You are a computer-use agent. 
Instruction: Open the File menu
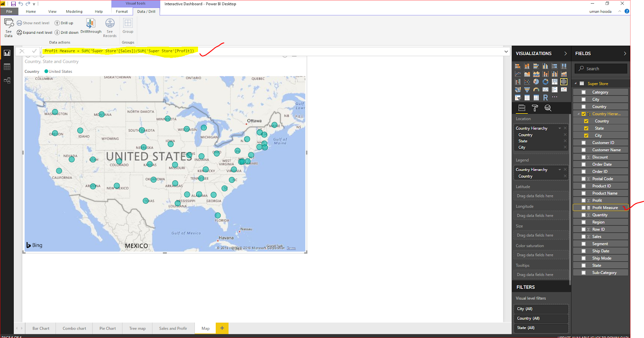pyautogui.click(x=9, y=12)
